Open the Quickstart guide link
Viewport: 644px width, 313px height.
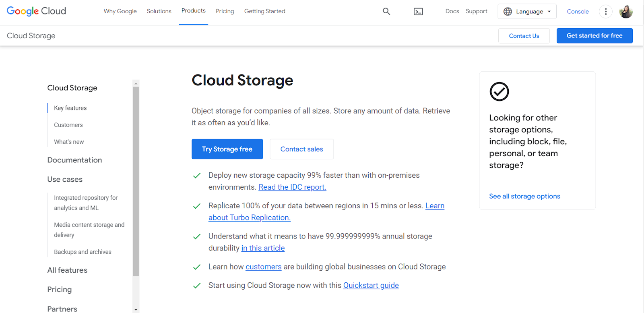click(371, 285)
